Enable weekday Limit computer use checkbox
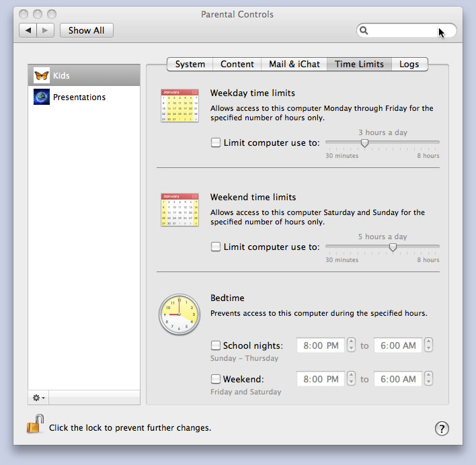Screen dimensions: 476x465 [216, 142]
